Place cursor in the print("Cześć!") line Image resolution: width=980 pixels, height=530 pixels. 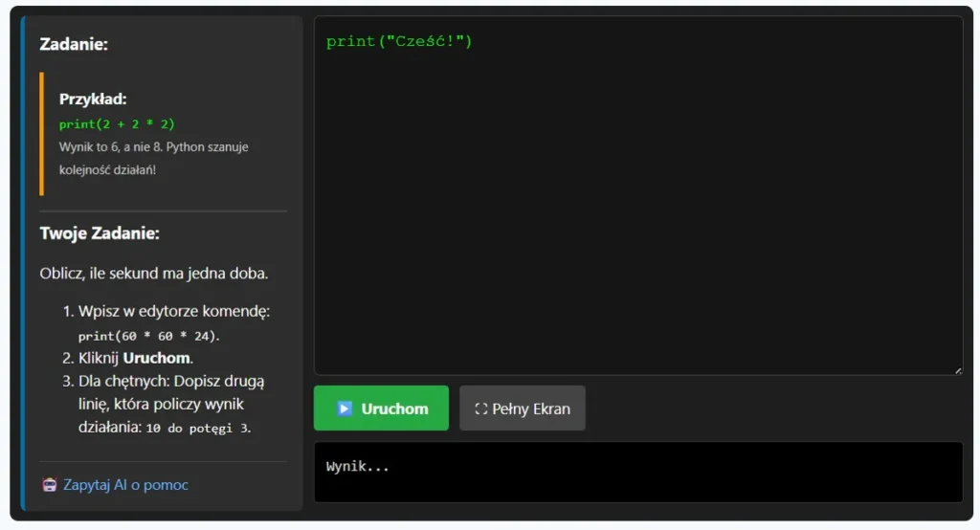[x=399, y=41]
